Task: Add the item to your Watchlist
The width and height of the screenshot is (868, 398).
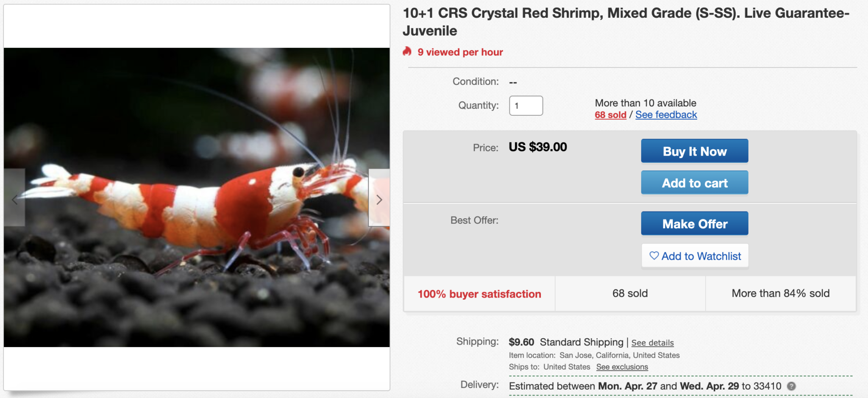Action: (695, 256)
